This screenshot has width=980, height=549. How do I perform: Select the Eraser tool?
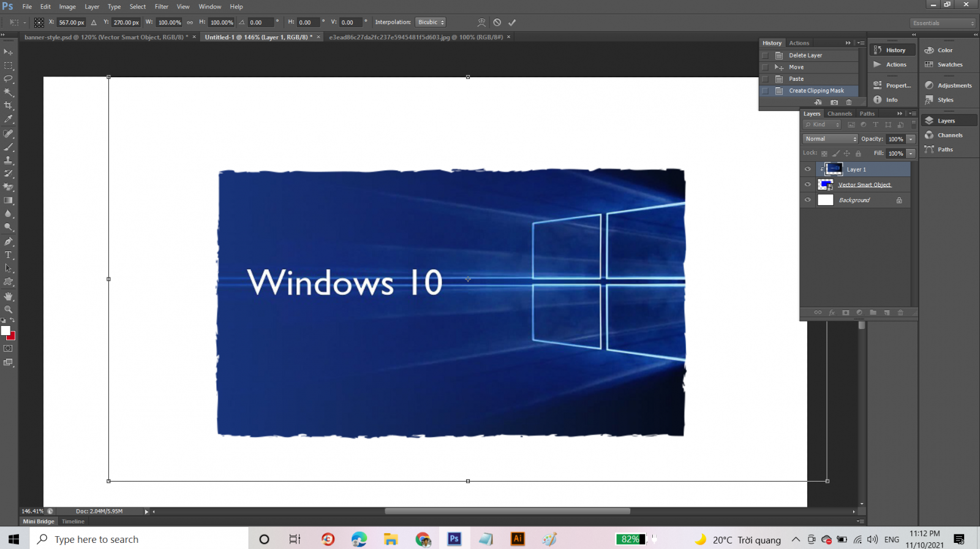9,187
